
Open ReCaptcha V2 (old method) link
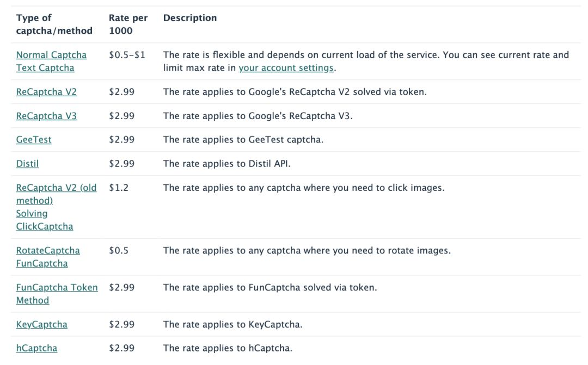[56, 194]
